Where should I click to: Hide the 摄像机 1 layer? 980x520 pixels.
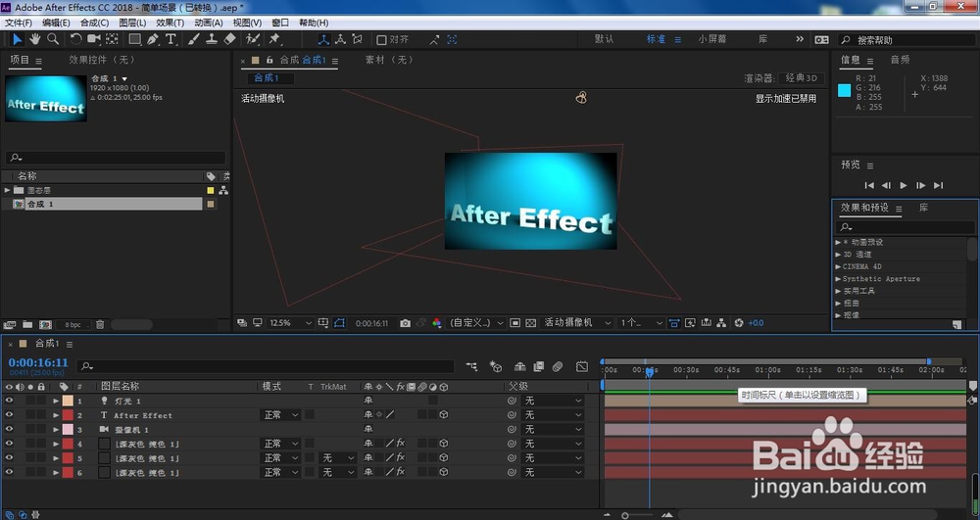(x=9, y=430)
